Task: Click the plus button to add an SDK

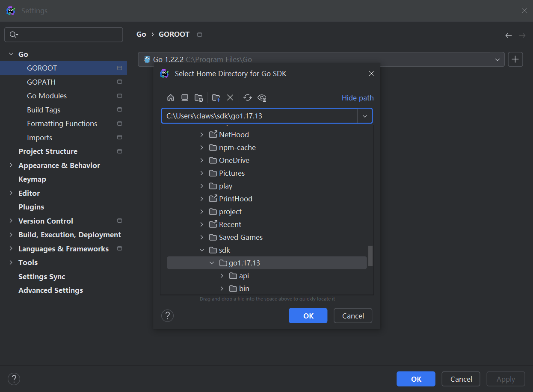Action: [x=515, y=59]
